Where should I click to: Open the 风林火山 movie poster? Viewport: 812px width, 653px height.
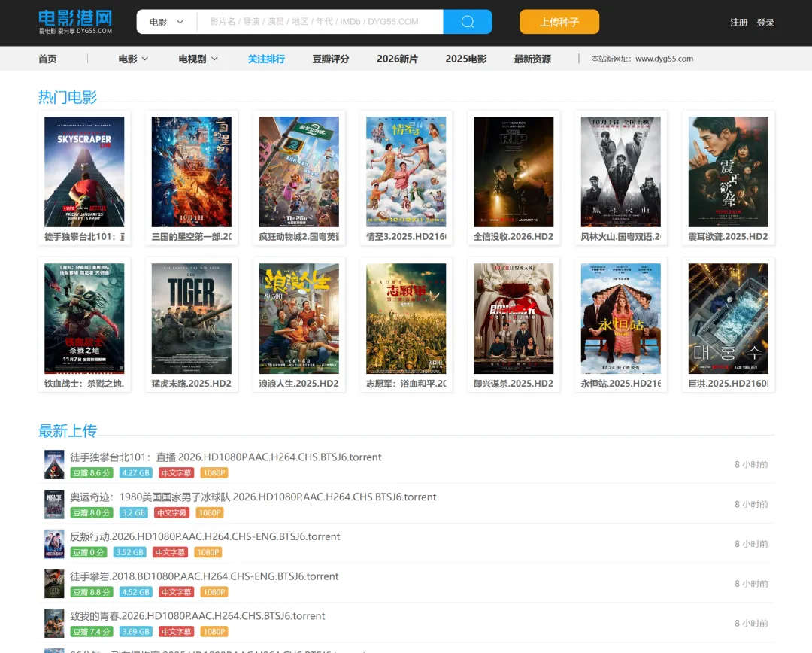(621, 172)
